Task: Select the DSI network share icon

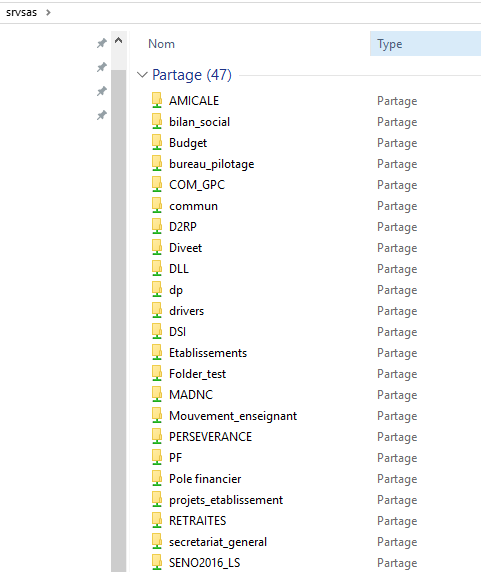Action: point(157,331)
